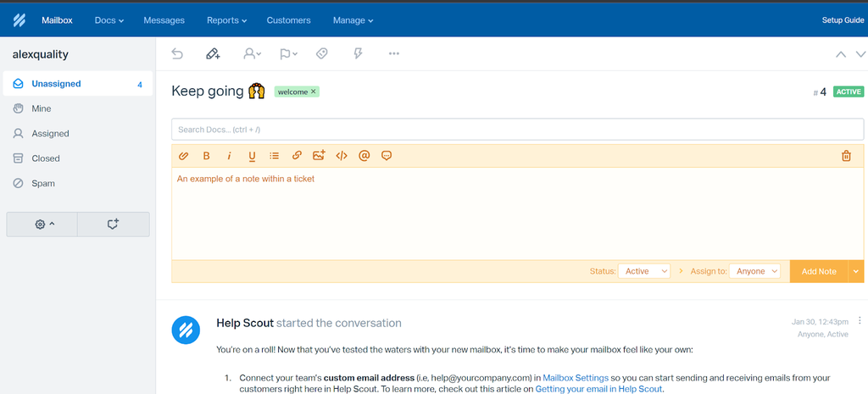Remove the welcome tag with x
Image resolution: width=868 pixels, height=394 pixels.
pyautogui.click(x=314, y=92)
